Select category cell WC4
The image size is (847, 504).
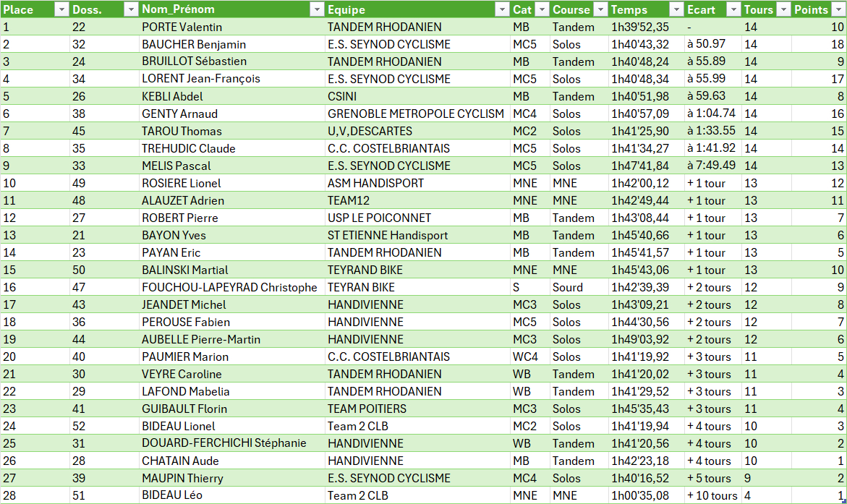point(530,356)
